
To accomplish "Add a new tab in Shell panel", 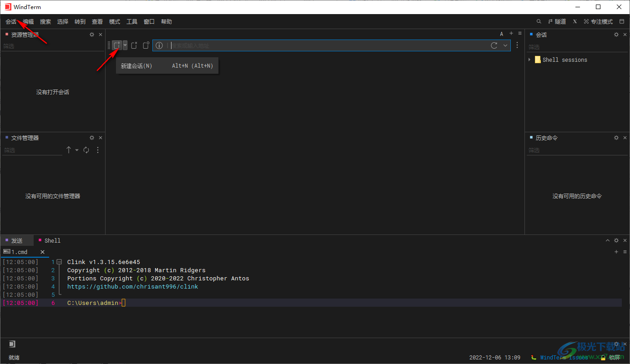I will pos(616,252).
